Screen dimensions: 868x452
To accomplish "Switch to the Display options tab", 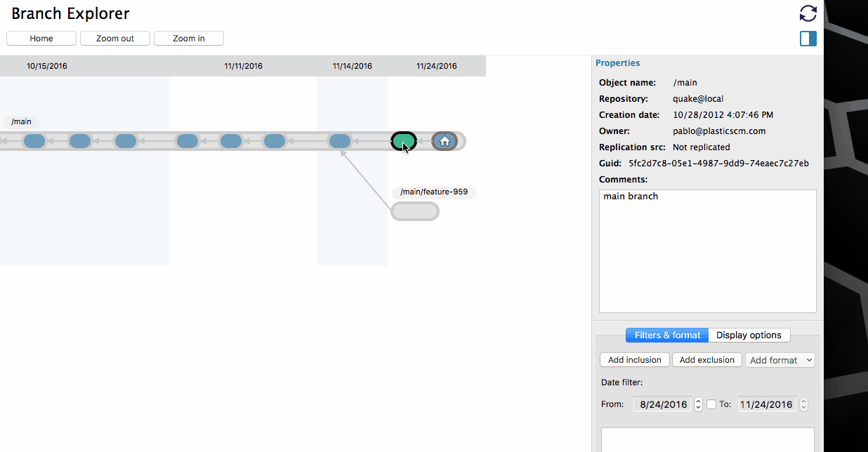I will 749,335.
